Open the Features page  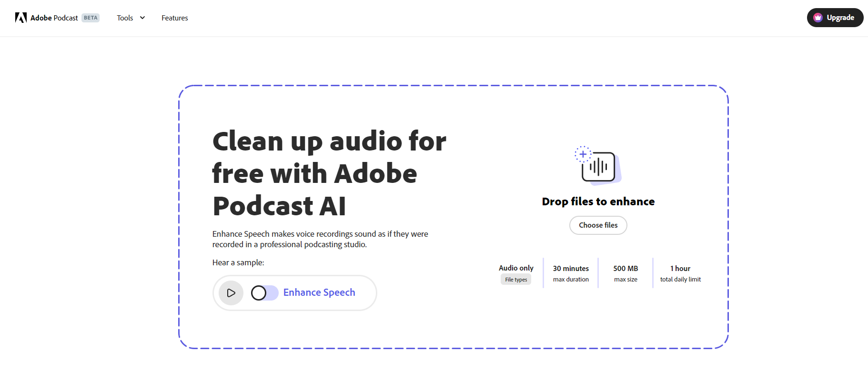174,18
